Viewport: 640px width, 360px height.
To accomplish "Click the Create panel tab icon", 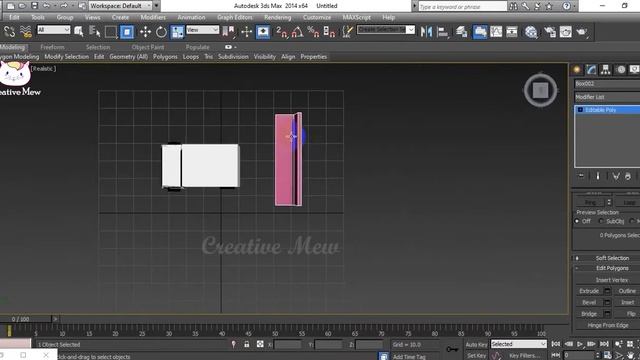I will point(577,70).
